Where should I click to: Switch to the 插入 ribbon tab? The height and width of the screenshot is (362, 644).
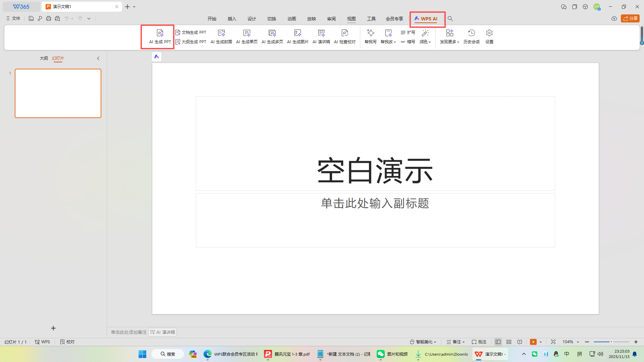coord(232,19)
